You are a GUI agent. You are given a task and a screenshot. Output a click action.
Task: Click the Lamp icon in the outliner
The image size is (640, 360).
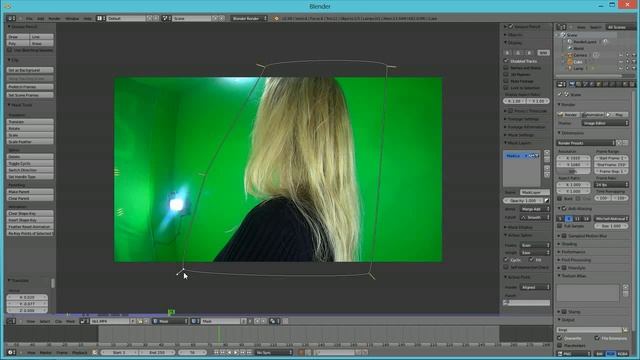point(570,69)
